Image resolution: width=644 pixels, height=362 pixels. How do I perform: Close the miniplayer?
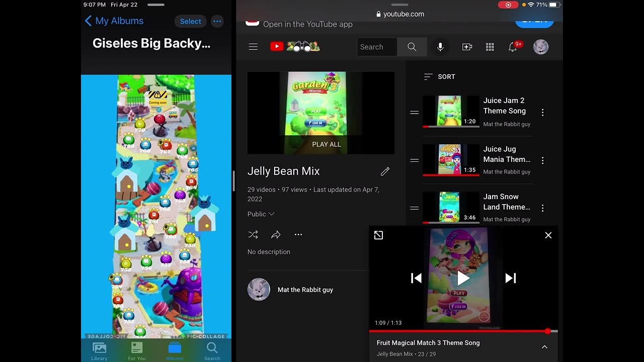click(x=548, y=235)
